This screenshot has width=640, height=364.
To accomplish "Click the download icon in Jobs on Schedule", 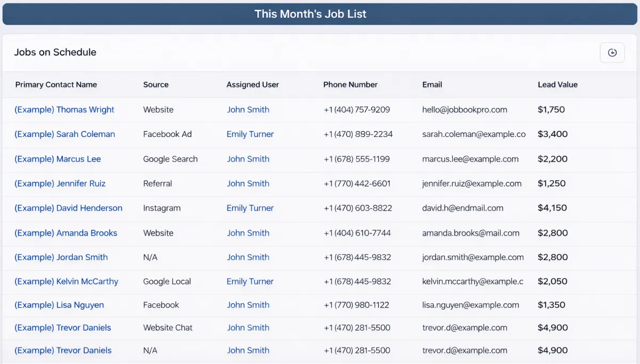I will pyautogui.click(x=612, y=53).
